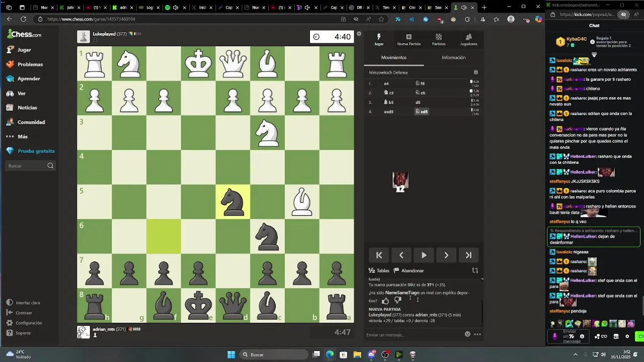Image resolution: width=644 pixels, height=362 pixels.
Task: Go to previous move
Action: [x=401, y=255]
